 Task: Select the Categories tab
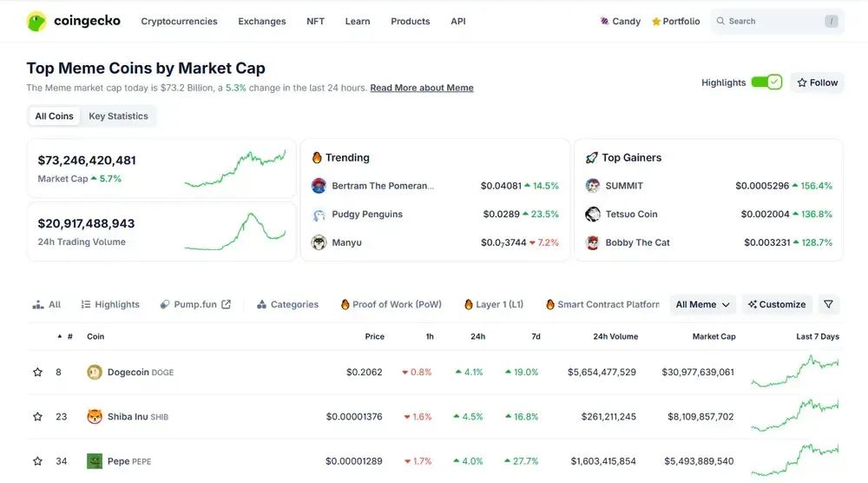point(288,304)
